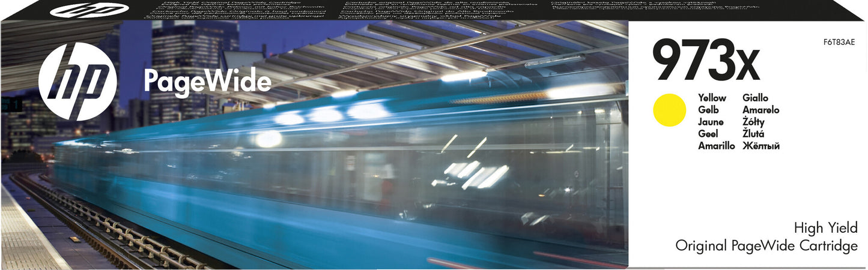Screen dimensions: 868x270
Task: Select the yellow ink color circle
Action: (x=669, y=110)
